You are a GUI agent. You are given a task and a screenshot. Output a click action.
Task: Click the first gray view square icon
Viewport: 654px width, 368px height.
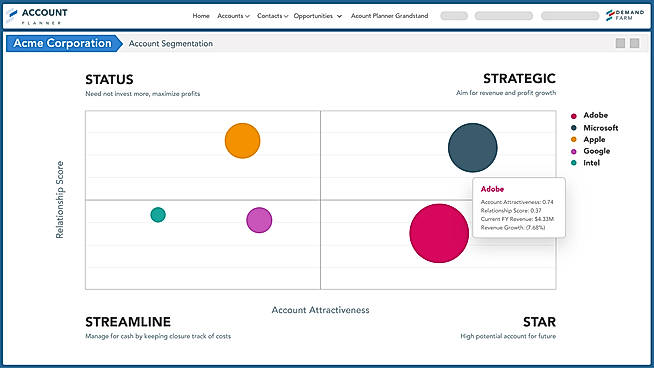[x=620, y=43]
